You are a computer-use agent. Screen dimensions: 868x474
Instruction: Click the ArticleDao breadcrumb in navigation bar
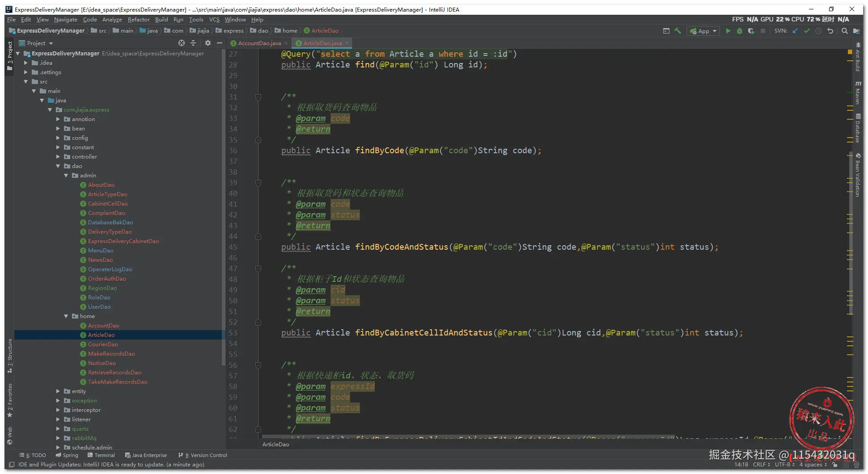pos(321,31)
